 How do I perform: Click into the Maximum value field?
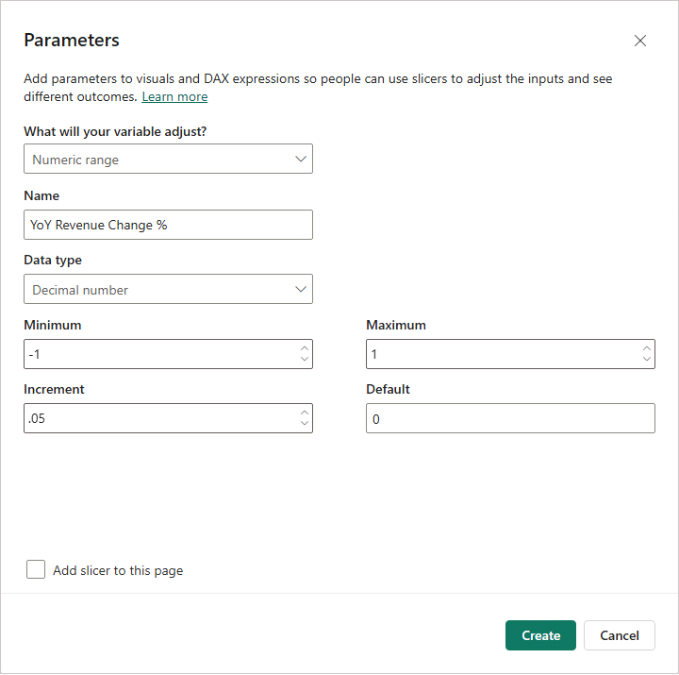(x=500, y=354)
